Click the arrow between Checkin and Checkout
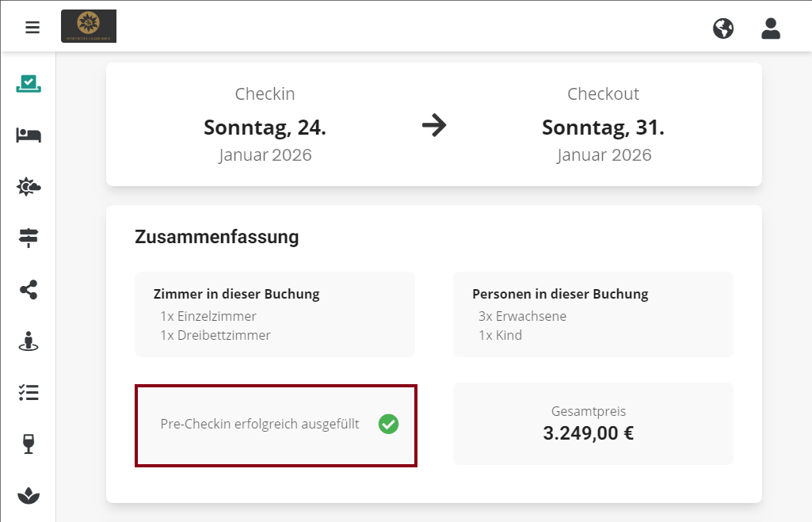 (434, 124)
